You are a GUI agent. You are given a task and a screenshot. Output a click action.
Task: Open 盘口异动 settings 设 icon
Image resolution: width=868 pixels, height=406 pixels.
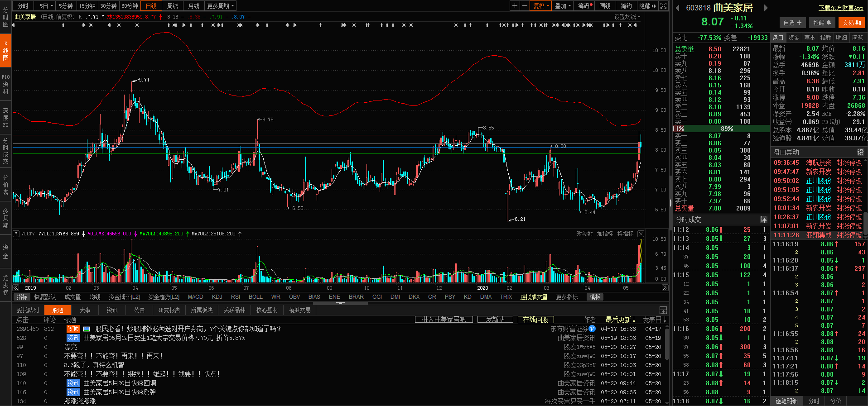coord(860,152)
